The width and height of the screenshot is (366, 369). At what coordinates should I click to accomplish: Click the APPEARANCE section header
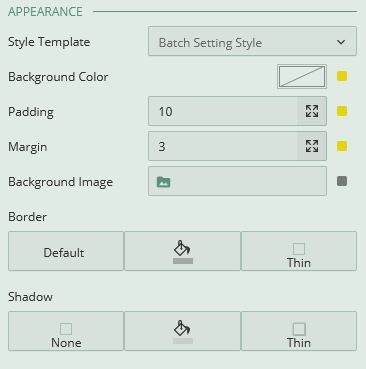[45, 12]
